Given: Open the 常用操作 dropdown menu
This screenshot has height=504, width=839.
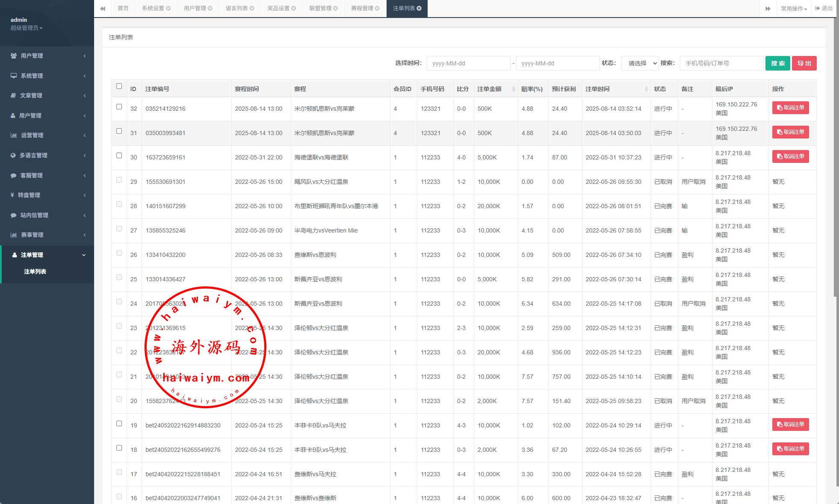Looking at the screenshot, I should click(x=794, y=9).
